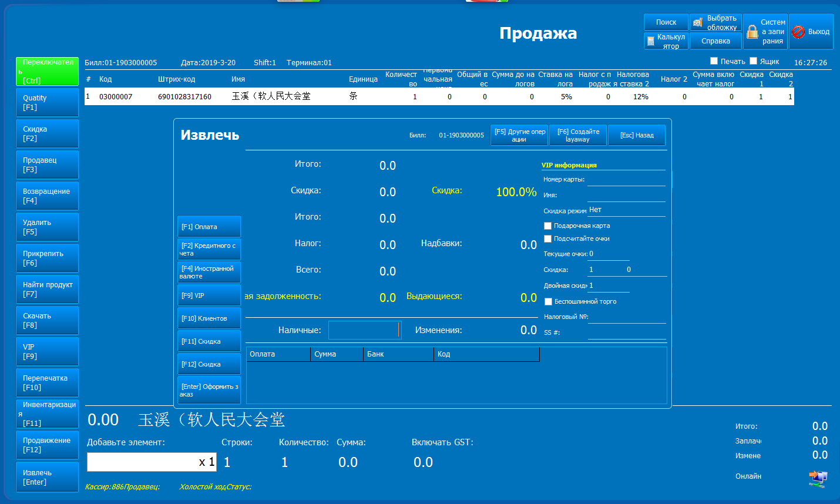Screen dimensions: 840x504
Task: Open the Калькулятор button
Action: pos(666,41)
